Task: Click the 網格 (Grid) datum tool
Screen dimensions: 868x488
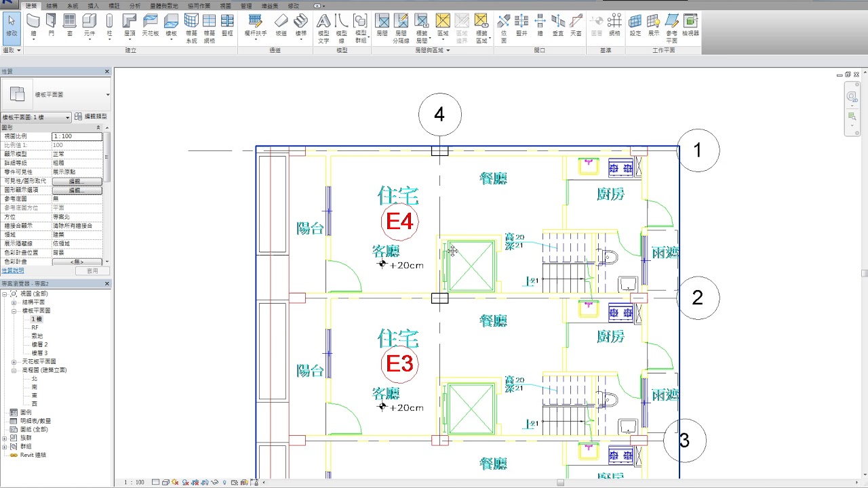Action: (614, 26)
